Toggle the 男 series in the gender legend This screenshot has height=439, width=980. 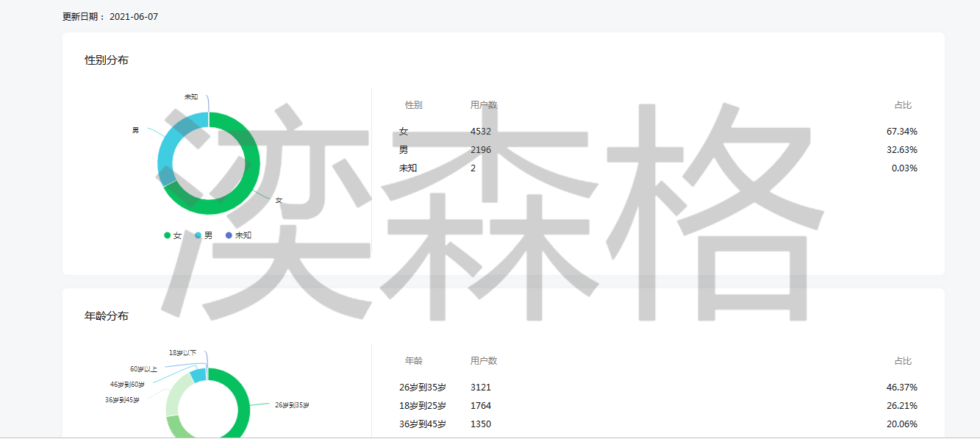[x=208, y=235]
